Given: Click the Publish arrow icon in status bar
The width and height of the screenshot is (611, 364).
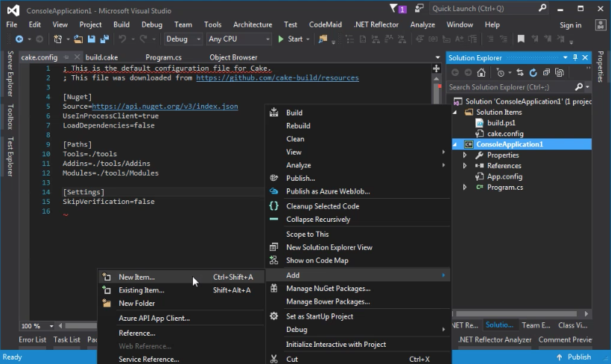Looking at the screenshot, I should pos(559,357).
